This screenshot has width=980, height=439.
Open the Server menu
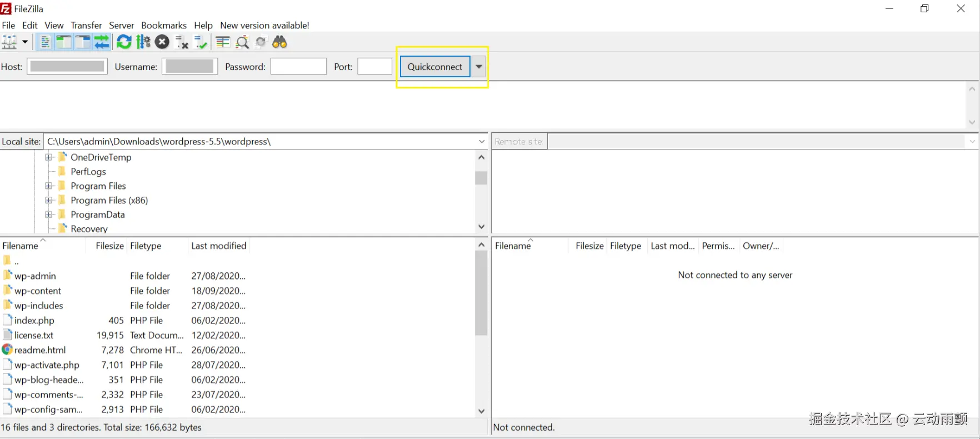coord(122,26)
